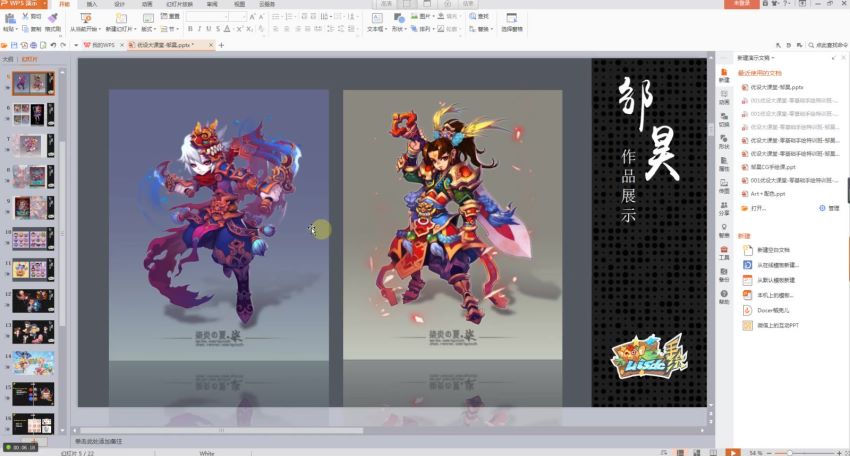The image size is (850, 456).
Task: Open the Selection Pane icon
Action: point(511,18)
